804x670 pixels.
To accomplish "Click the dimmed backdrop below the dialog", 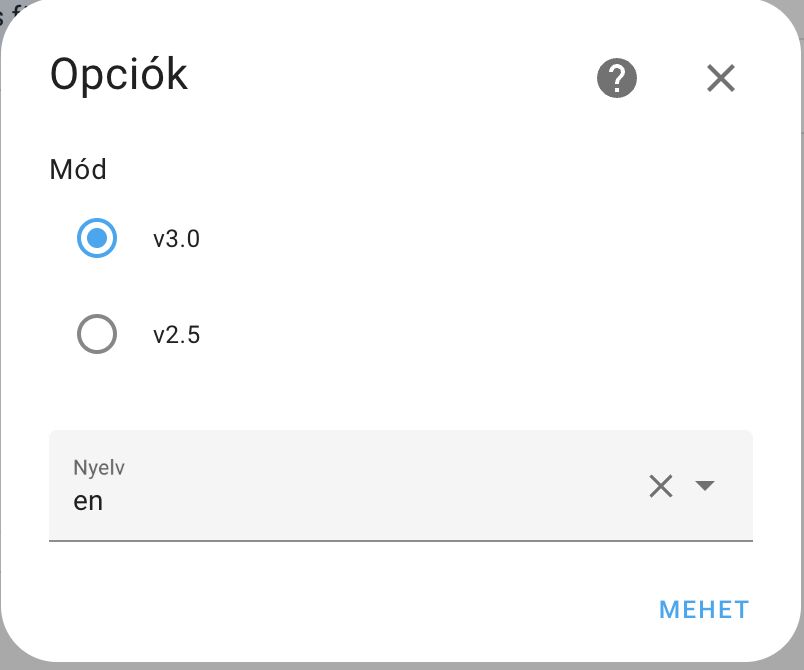I will (400, 665).
